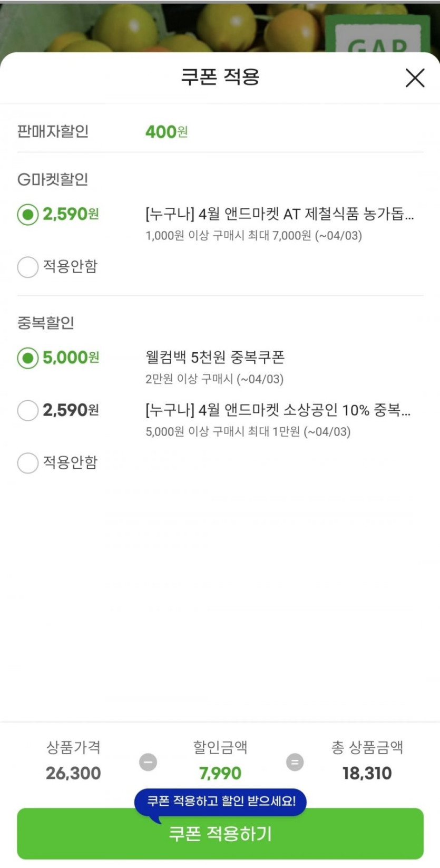This screenshot has height=868, width=440.
Task: Tap the blue 쿠폰 적용하고 할인 받으세요 tooltip
Action: point(221,802)
